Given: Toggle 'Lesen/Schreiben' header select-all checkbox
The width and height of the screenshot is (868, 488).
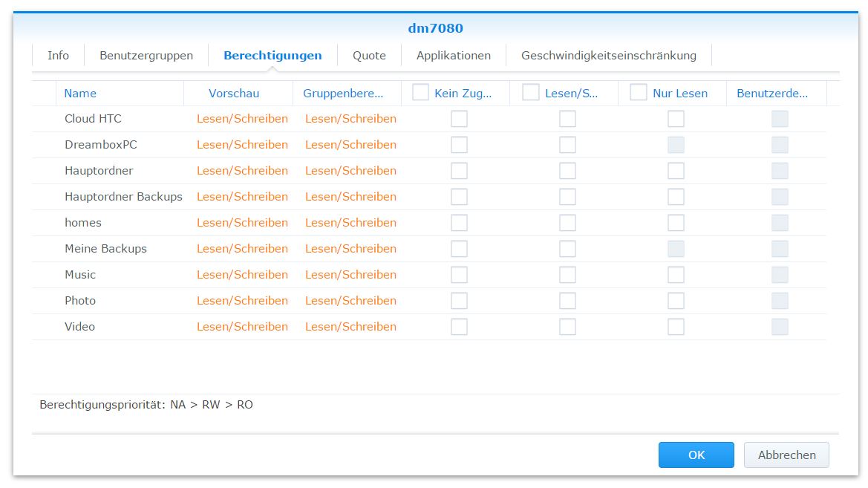Looking at the screenshot, I should (x=530, y=92).
